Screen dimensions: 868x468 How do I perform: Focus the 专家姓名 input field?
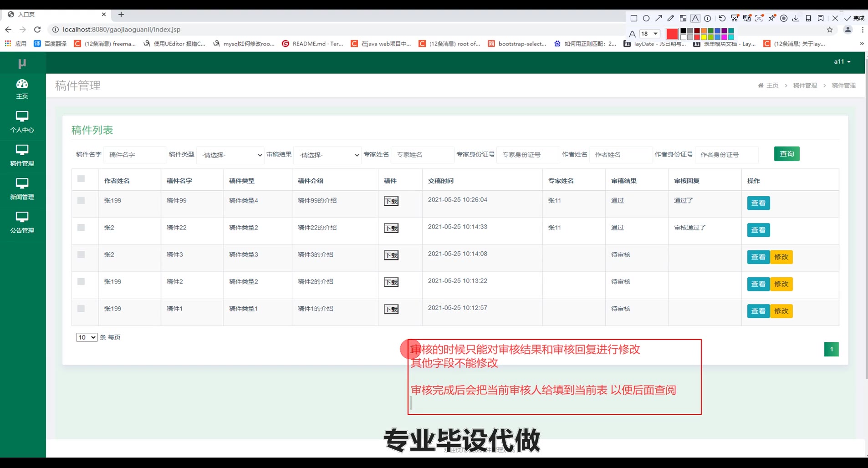(x=422, y=155)
